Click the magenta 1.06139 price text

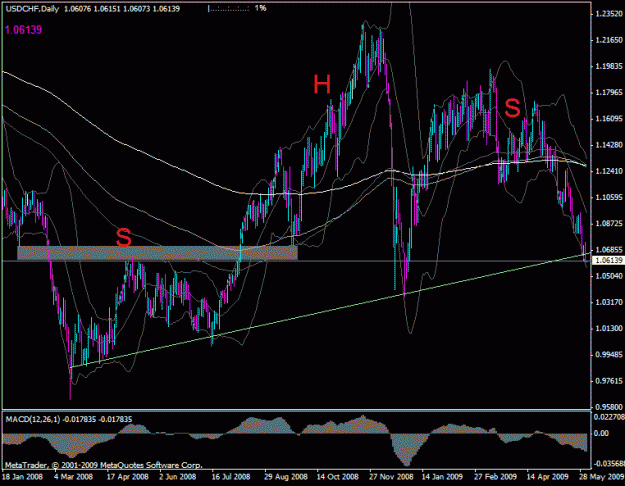(x=23, y=30)
